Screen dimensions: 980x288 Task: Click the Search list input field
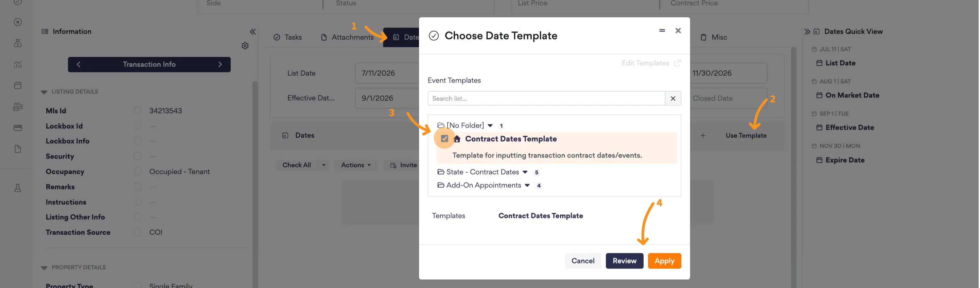pos(546,98)
